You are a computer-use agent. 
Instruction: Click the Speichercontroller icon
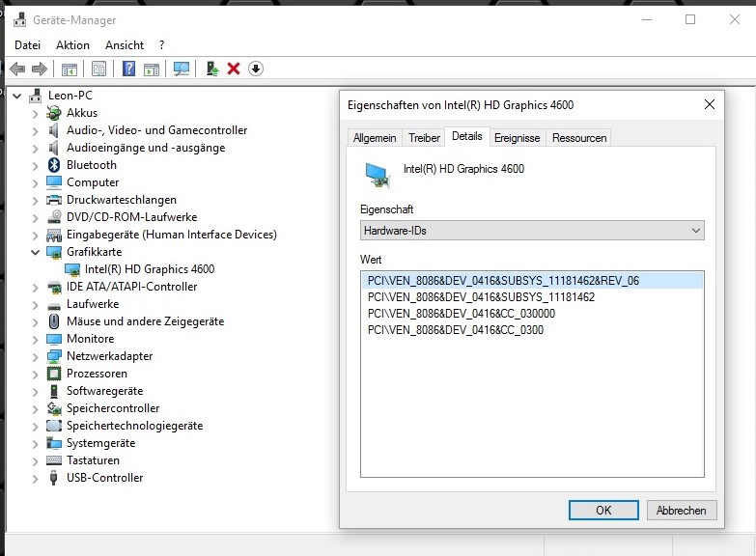tap(54, 408)
